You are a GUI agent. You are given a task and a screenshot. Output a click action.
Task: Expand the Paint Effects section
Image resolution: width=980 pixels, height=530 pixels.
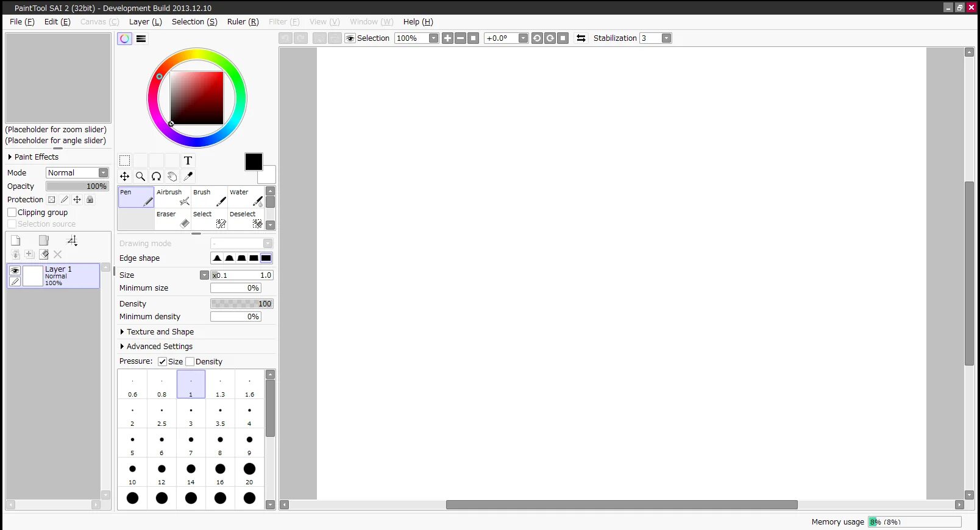34,157
